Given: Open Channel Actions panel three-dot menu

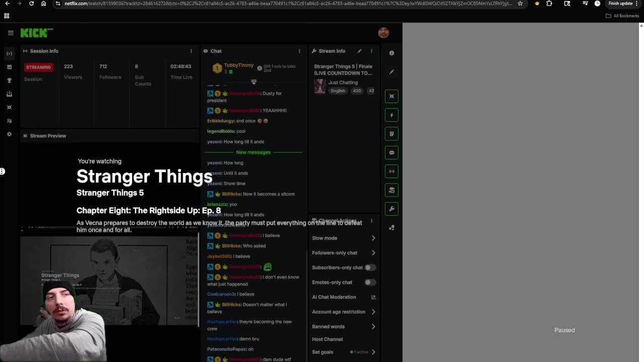Looking at the screenshot, I should point(371,221).
